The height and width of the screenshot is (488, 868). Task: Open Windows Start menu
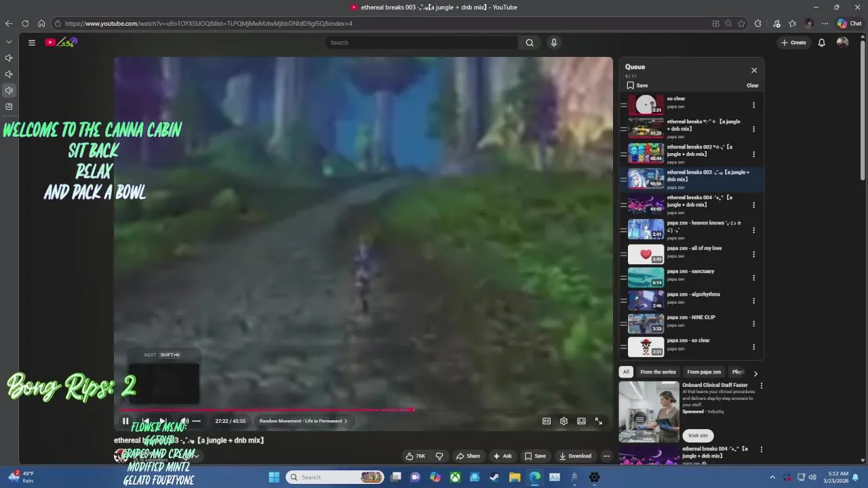point(274,477)
